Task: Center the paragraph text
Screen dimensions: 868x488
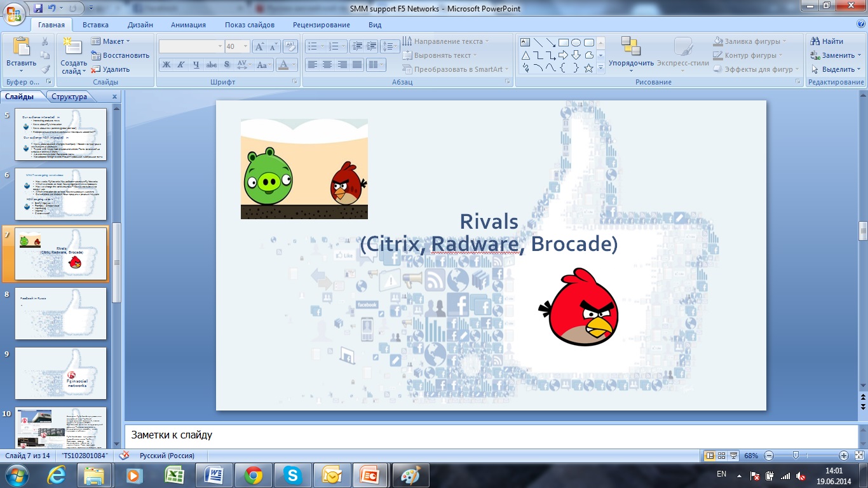Action: click(x=327, y=65)
